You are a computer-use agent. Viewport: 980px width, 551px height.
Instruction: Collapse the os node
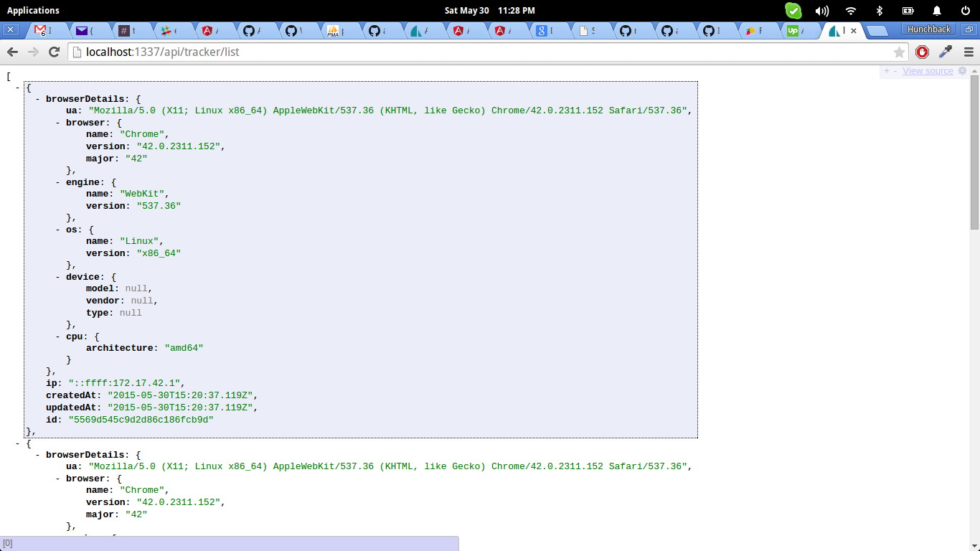[58, 230]
